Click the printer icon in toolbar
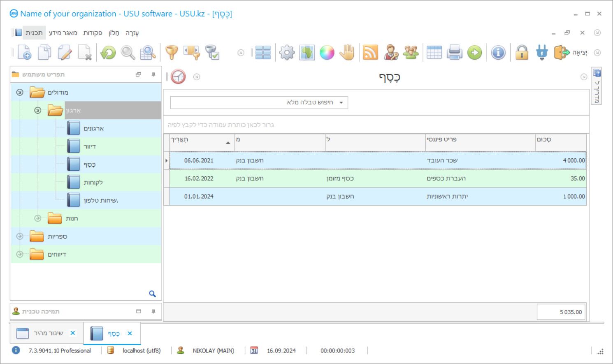Image resolution: width=613 pixels, height=364 pixels. [x=454, y=53]
